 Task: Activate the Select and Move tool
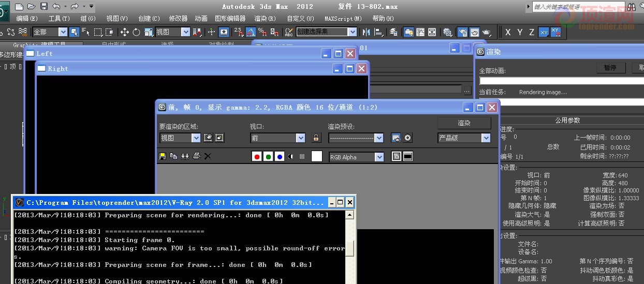coord(125,32)
